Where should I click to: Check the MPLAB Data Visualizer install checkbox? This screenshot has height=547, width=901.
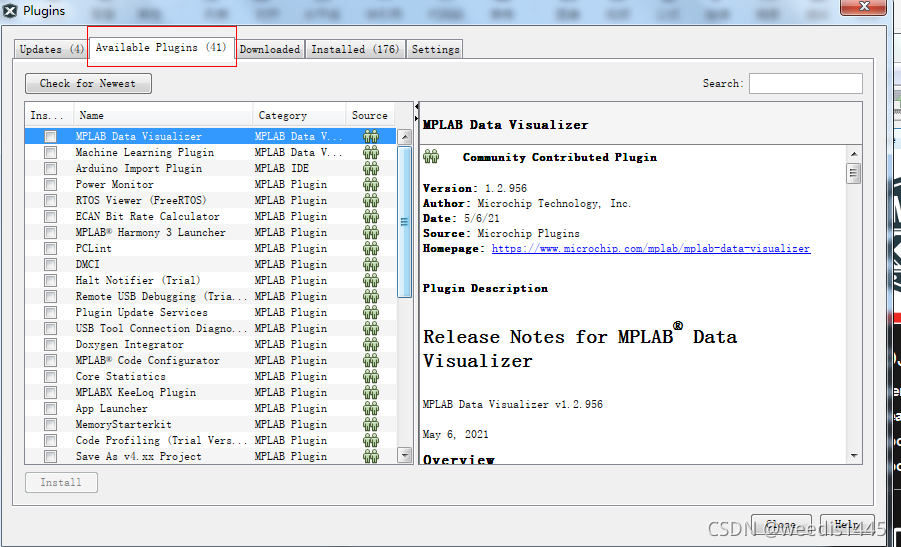[x=51, y=137]
